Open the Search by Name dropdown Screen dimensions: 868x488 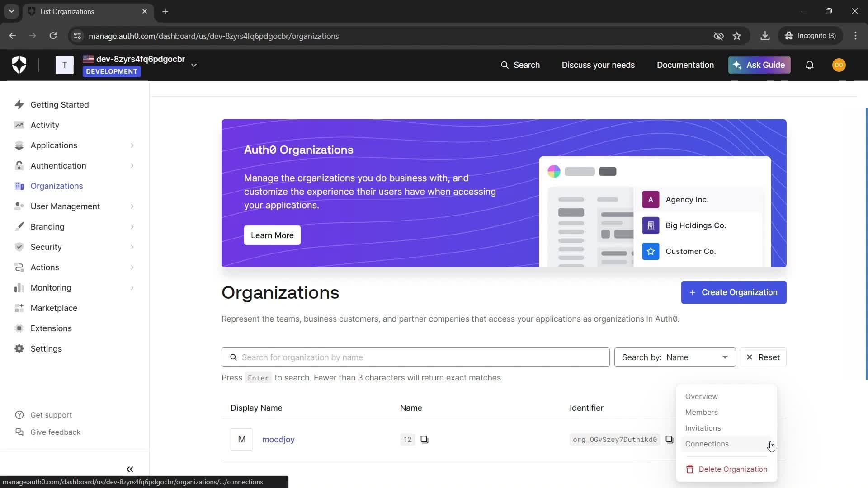pyautogui.click(x=675, y=357)
